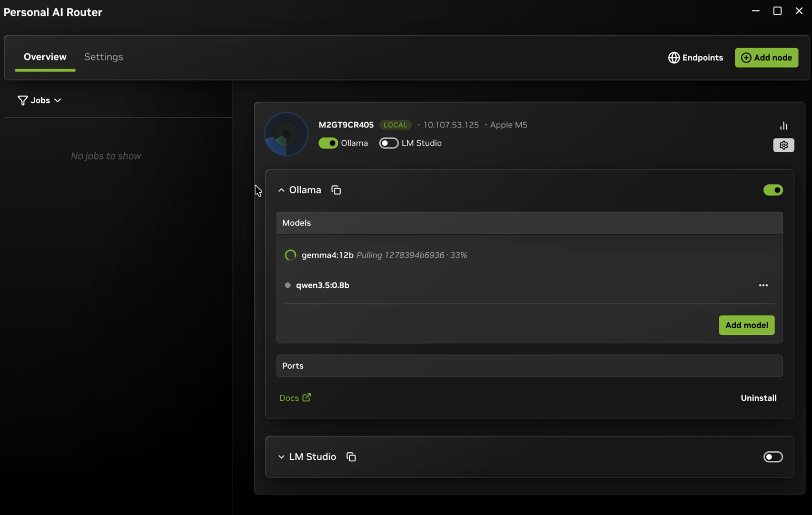Collapse the Models panel header
Viewport: 812px width, 515px height.
point(529,223)
